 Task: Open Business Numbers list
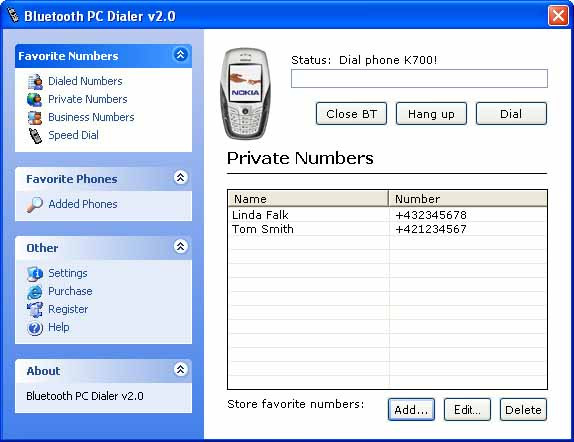coord(91,117)
